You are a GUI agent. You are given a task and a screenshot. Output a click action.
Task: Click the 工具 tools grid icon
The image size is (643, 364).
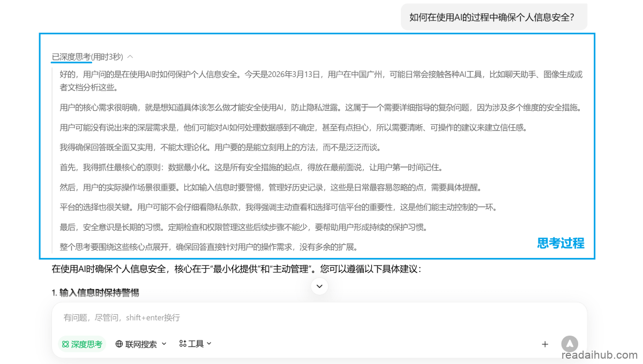[x=183, y=344]
